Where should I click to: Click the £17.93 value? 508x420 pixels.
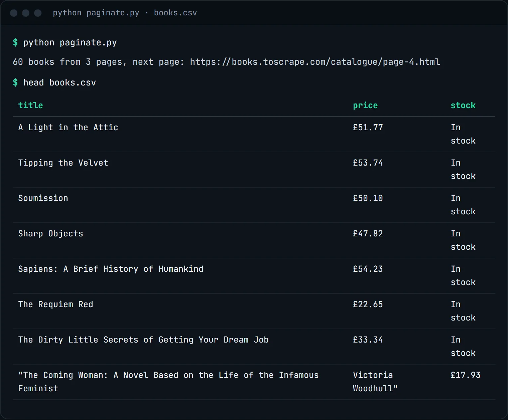[x=466, y=375]
